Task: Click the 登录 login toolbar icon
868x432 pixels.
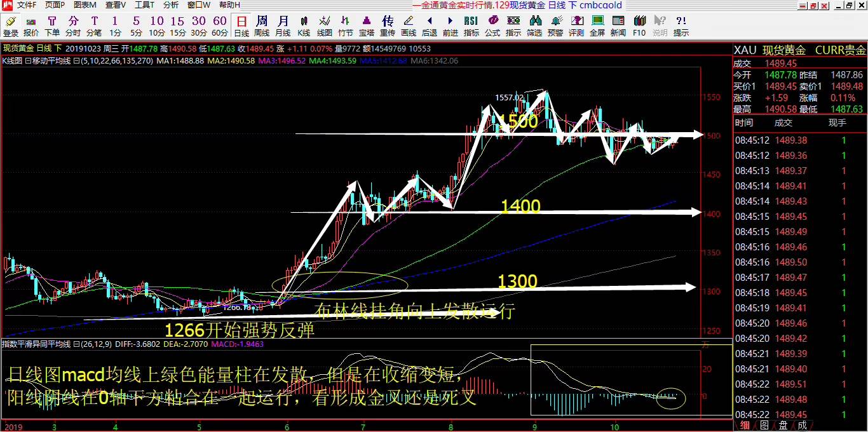Action: [x=11, y=26]
